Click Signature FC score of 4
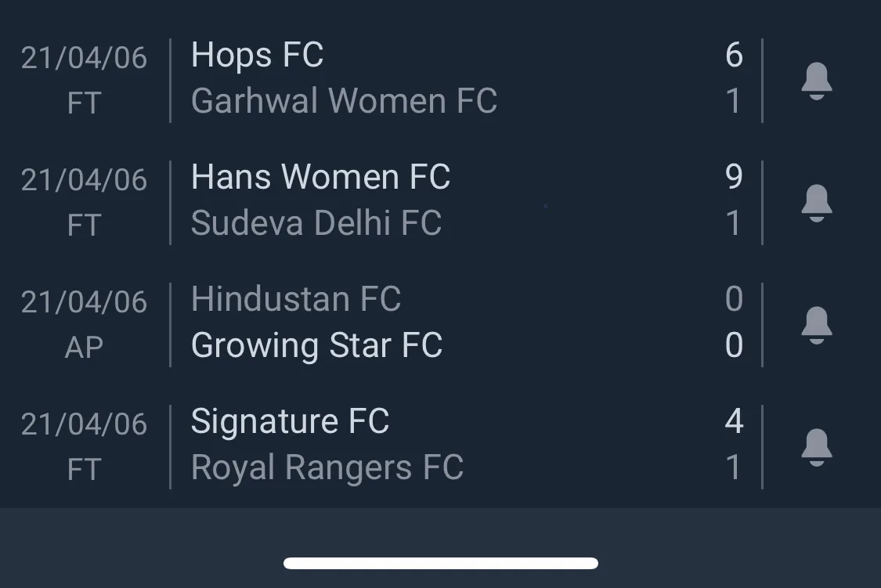Screen dimensions: 881x588 pyautogui.click(x=734, y=421)
